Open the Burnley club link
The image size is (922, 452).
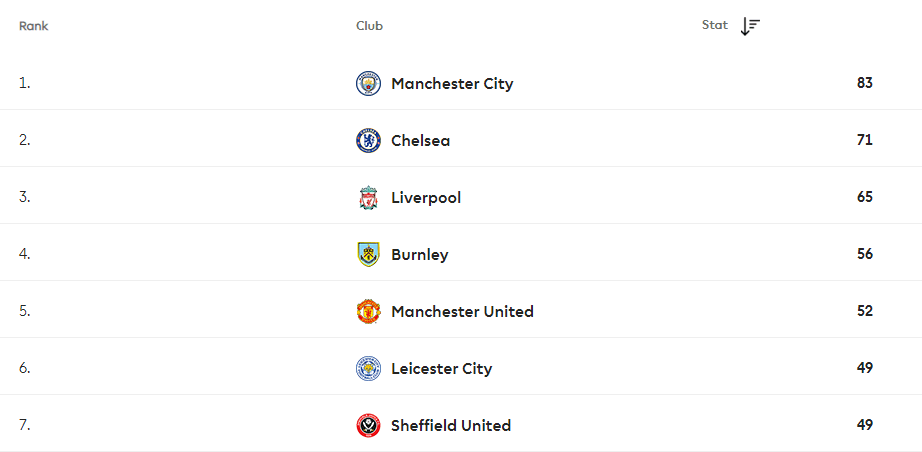420,255
